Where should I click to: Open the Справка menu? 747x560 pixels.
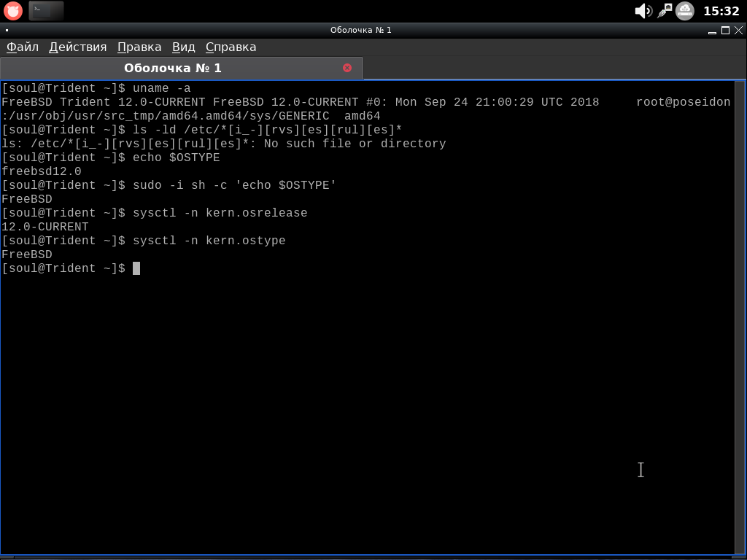(231, 47)
